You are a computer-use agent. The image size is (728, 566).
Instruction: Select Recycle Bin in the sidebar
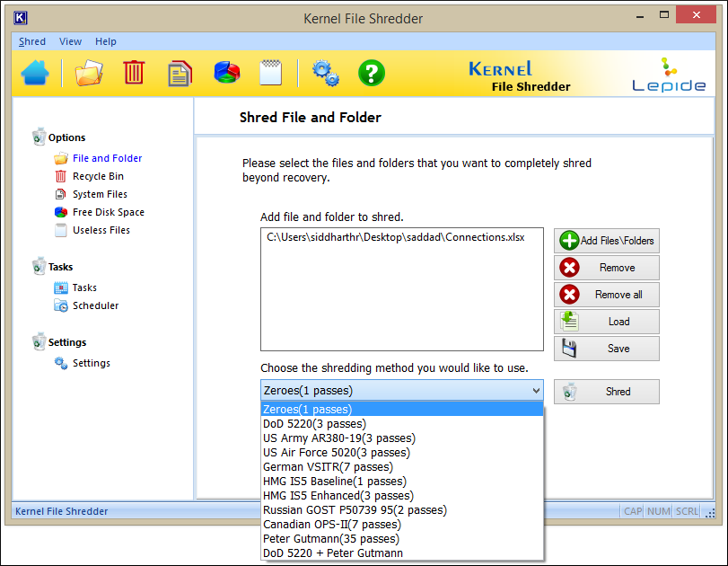point(98,177)
